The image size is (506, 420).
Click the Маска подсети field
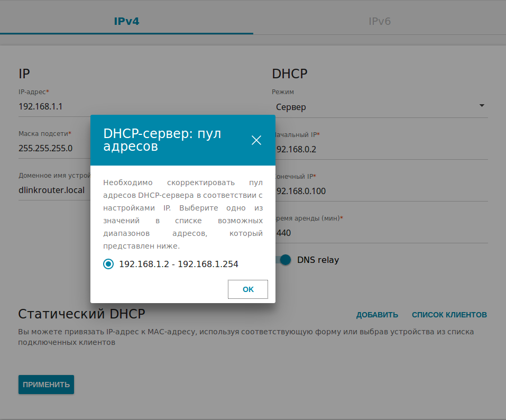53,148
